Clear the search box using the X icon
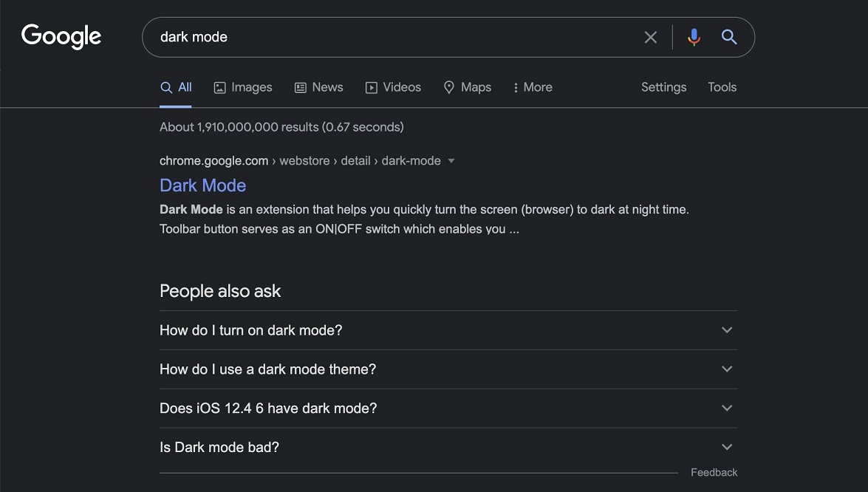868x492 pixels. coord(651,36)
